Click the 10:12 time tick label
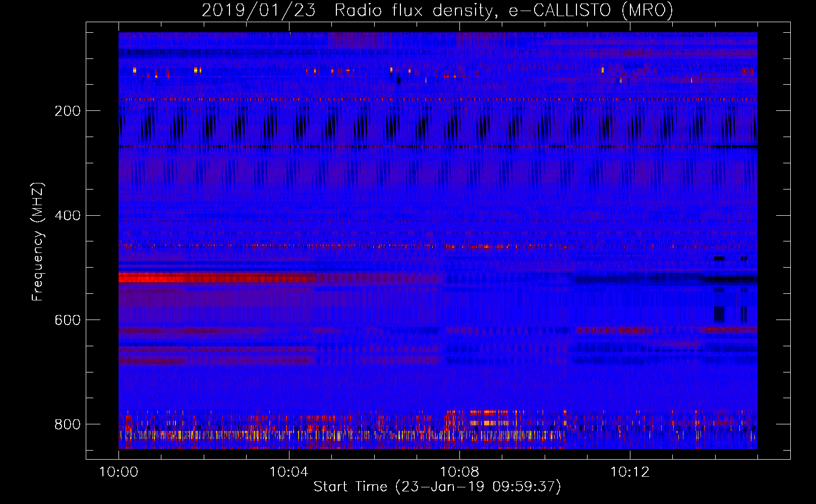Image resolution: width=816 pixels, height=504 pixels. pyautogui.click(x=630, y=472)
